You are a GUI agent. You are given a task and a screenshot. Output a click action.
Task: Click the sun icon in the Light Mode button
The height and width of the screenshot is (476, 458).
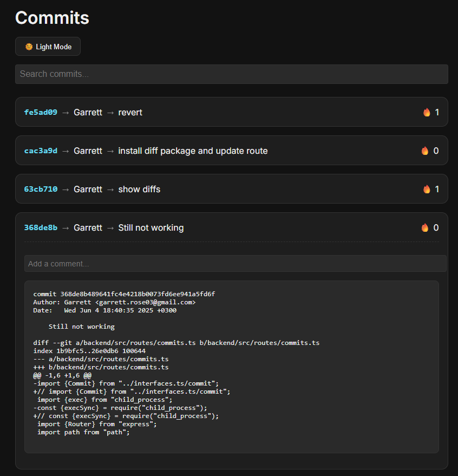[28, 47]
